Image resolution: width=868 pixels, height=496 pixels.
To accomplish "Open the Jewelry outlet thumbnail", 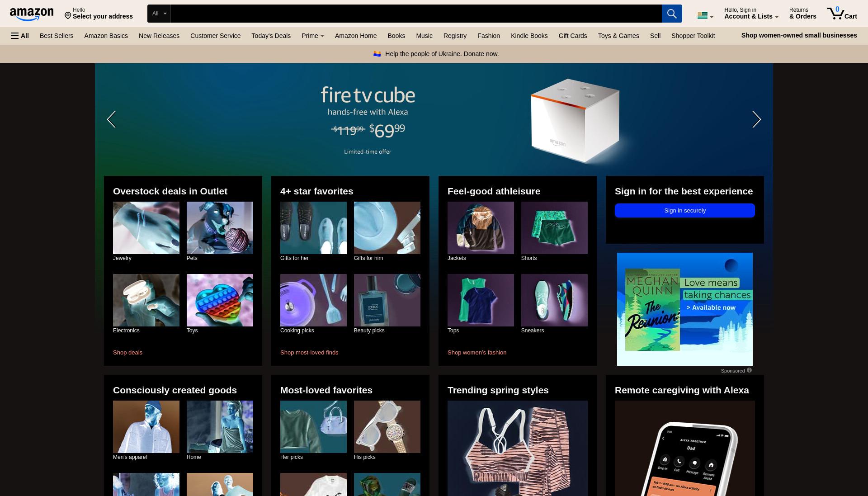I will coord(146,228).
